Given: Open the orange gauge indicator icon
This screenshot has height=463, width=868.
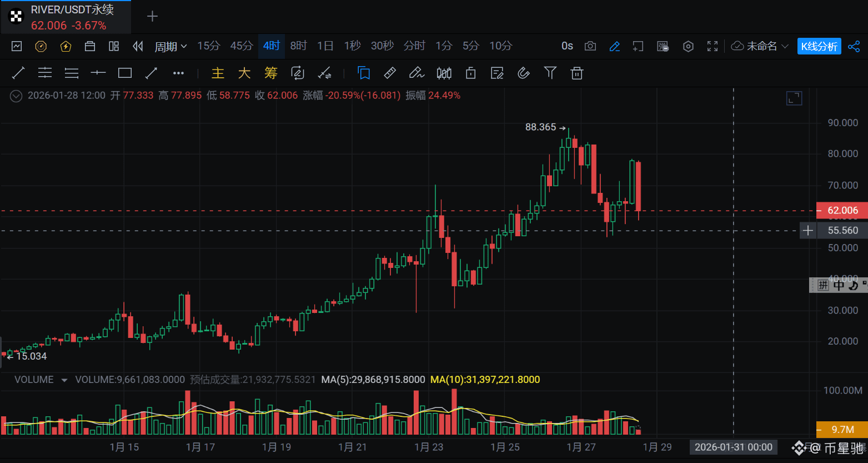Looking at the screenshot, I should pyautogui.click(x=41, y=46).
